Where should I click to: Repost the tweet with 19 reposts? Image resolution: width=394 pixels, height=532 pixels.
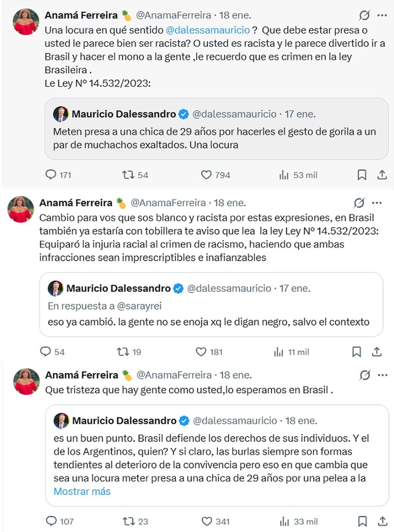point(123,352)
